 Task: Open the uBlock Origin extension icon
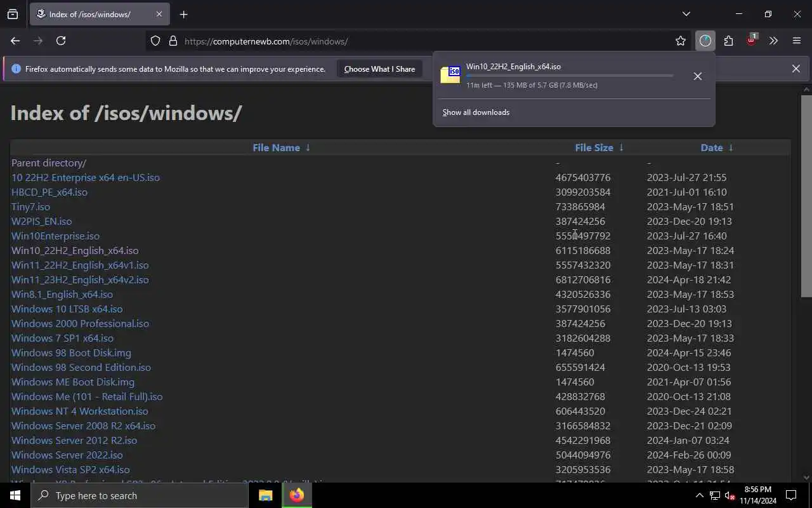[x=751, y=41]
